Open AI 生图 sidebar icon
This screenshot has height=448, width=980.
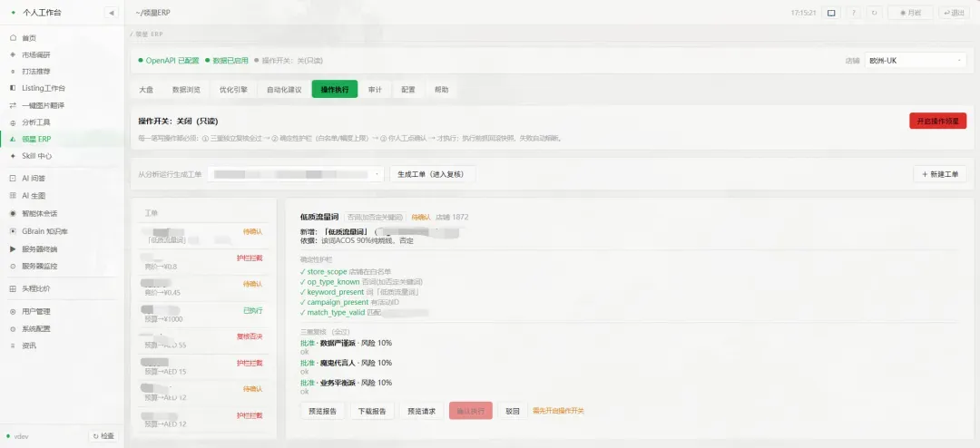pos(13,196)
